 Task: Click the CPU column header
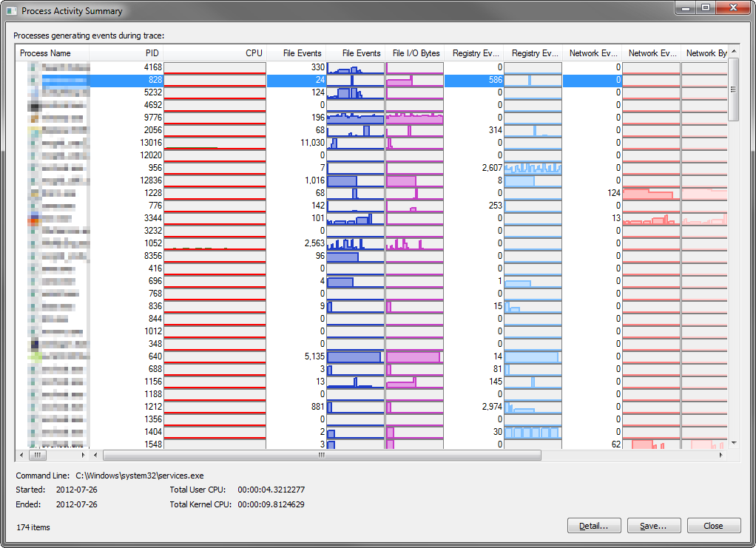pos(215,53)
